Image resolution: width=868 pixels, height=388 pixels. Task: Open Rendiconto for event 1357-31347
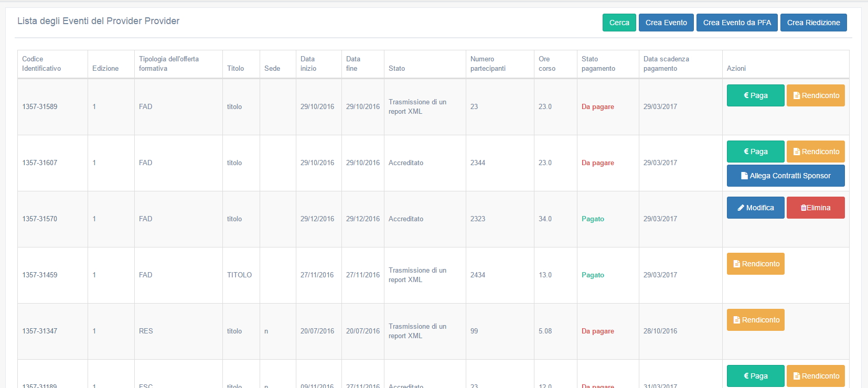(x=755, y=320)
